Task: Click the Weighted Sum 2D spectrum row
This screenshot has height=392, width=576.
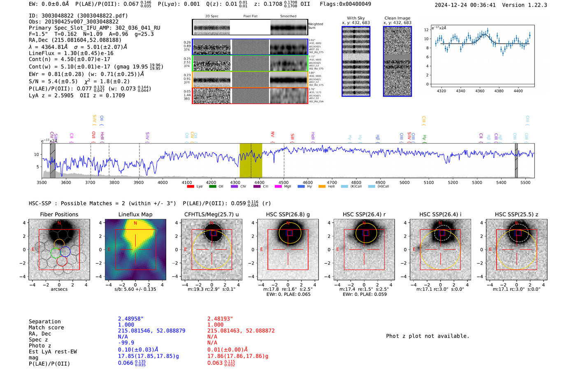Action: click(x=250, y=27)
